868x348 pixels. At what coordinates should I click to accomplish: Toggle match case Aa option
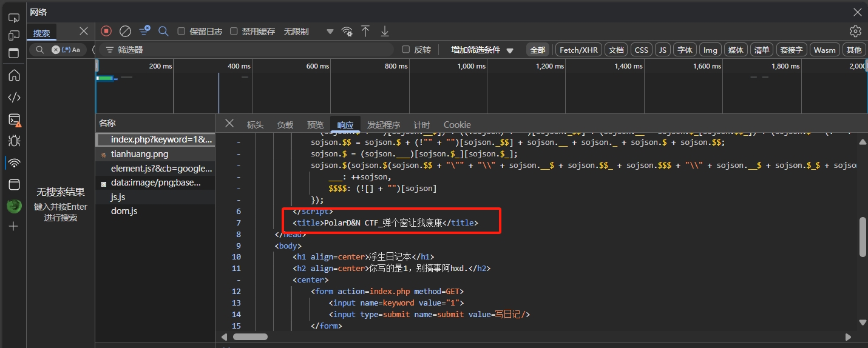[76, 50]
